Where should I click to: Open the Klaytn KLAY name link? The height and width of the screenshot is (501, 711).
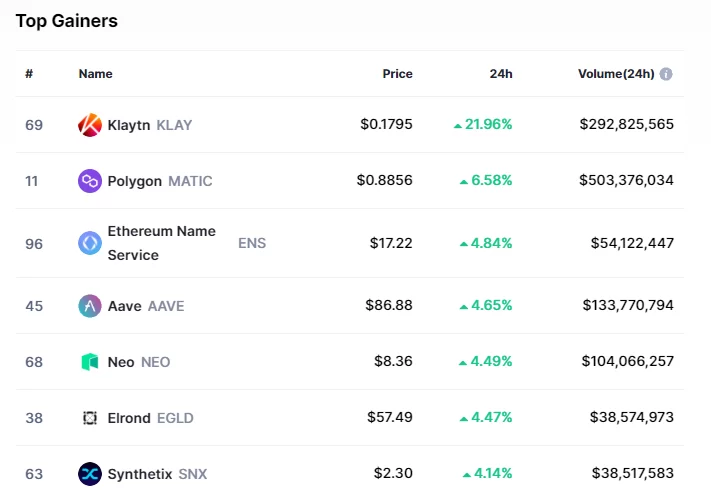[x=150, y=125]
